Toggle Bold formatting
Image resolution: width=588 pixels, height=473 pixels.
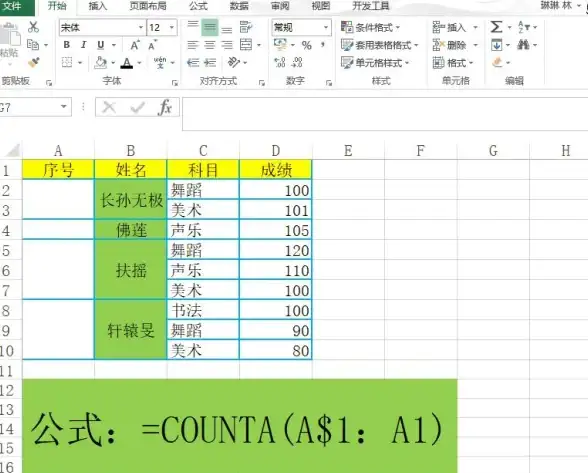(67, 45)
